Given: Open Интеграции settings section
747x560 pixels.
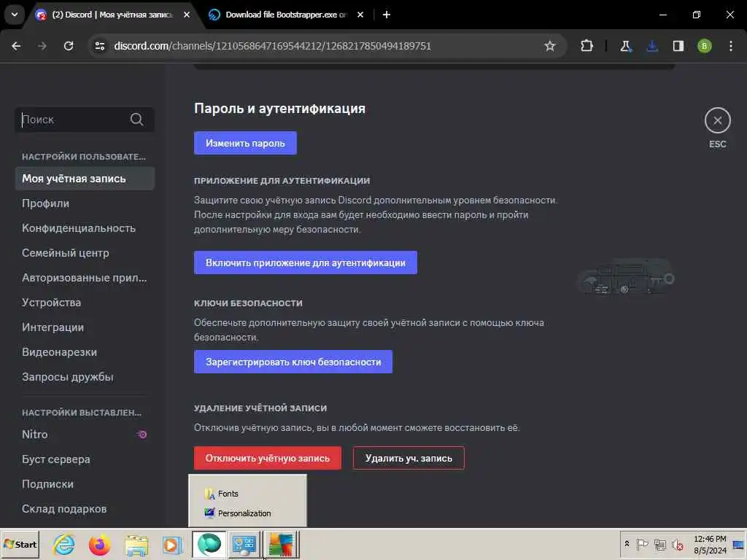Looking at the screenshot, I should 85,327.
